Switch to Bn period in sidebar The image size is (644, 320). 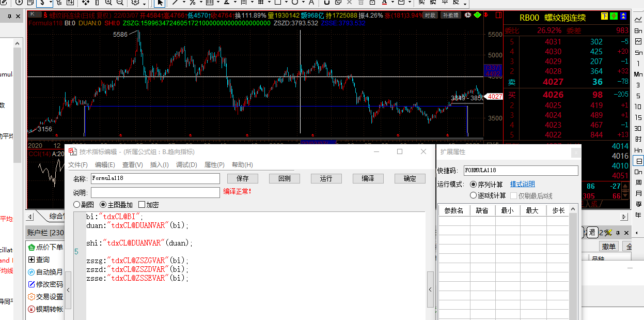coord(639,32)
